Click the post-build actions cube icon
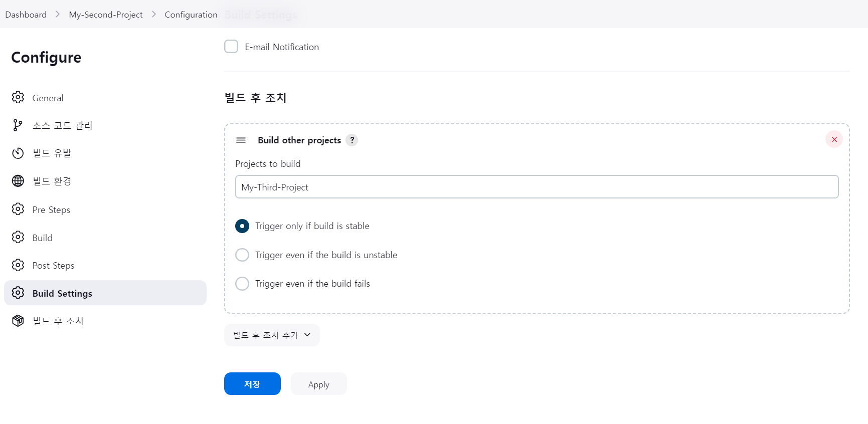868x424 pixels. pos(18,321)
